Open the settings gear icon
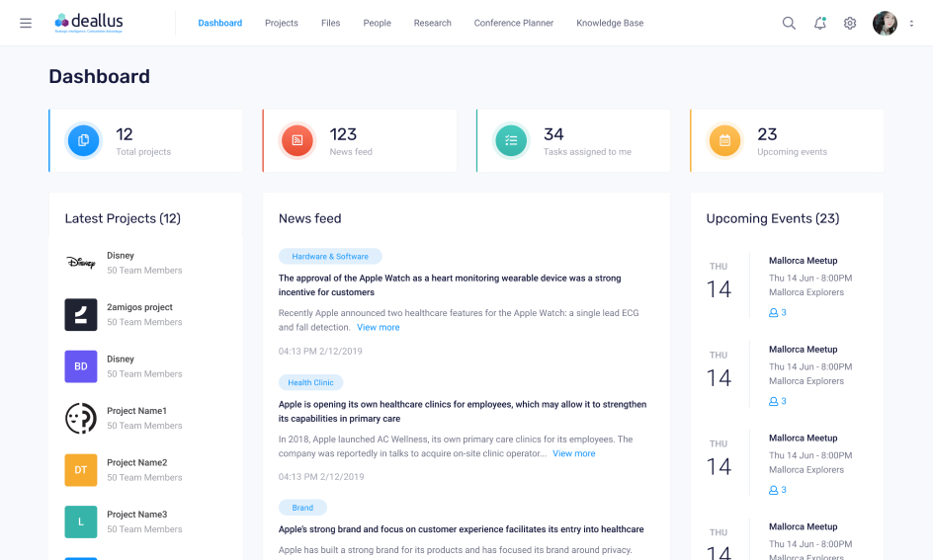 click(850, 23)
